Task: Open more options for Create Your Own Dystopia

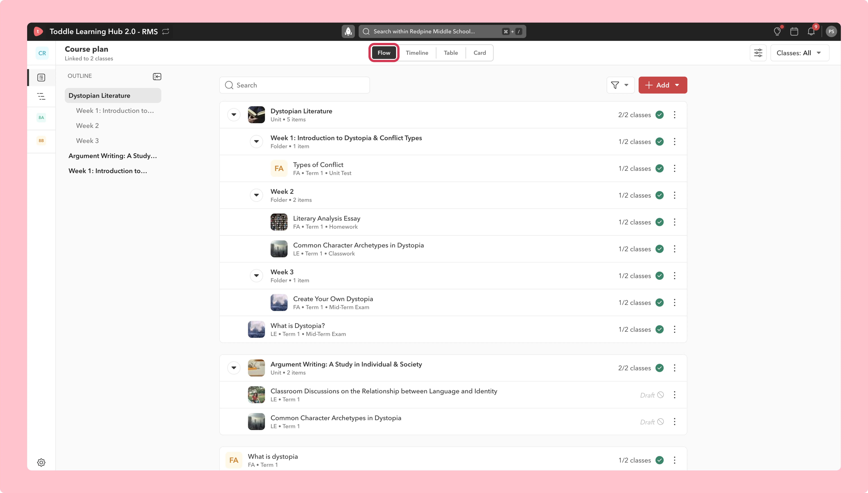Action: click(675, 303)
